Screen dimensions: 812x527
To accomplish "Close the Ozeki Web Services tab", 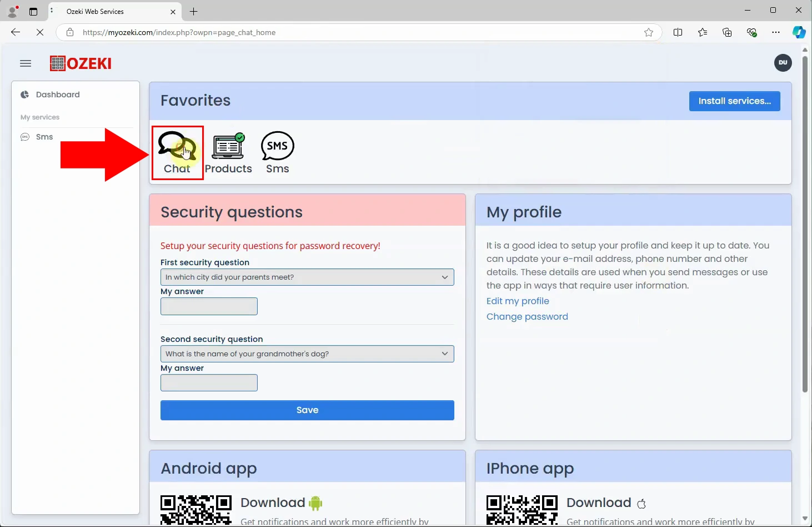I will tap(173, 12).
